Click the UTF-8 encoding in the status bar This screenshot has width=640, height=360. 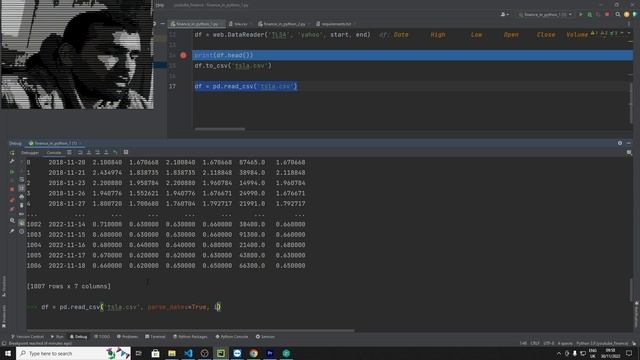click(549, 344)
